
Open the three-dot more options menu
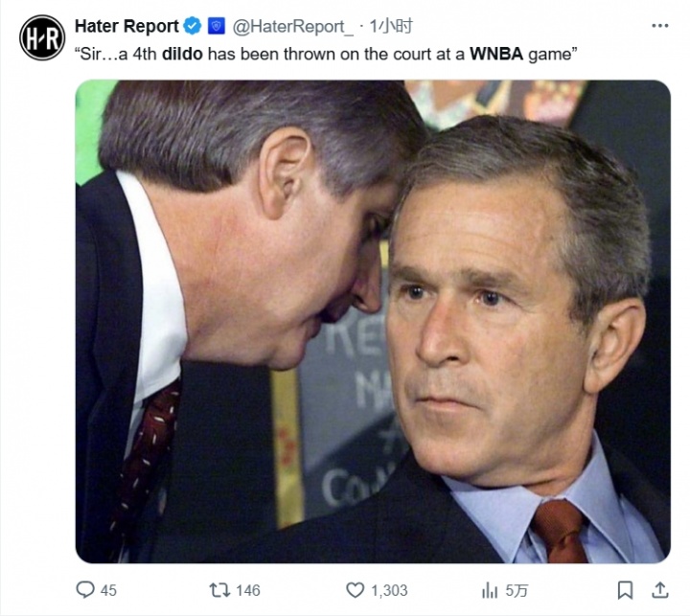659,26
